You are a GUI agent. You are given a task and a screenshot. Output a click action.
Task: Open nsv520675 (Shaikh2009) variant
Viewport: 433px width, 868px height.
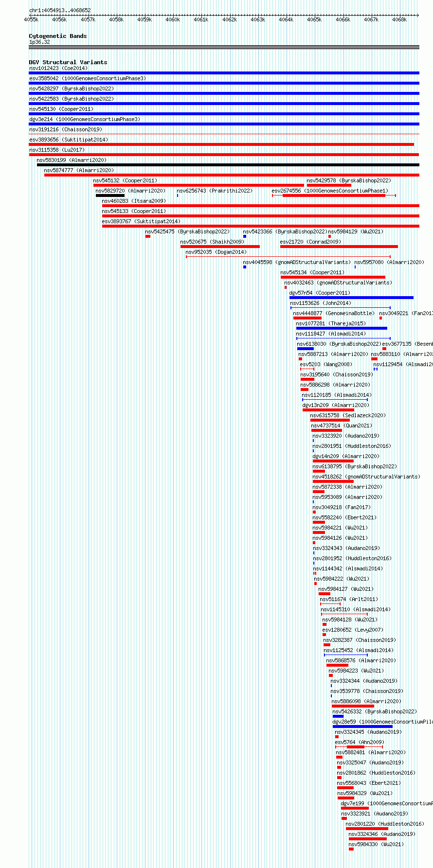(x=212, y=242)
